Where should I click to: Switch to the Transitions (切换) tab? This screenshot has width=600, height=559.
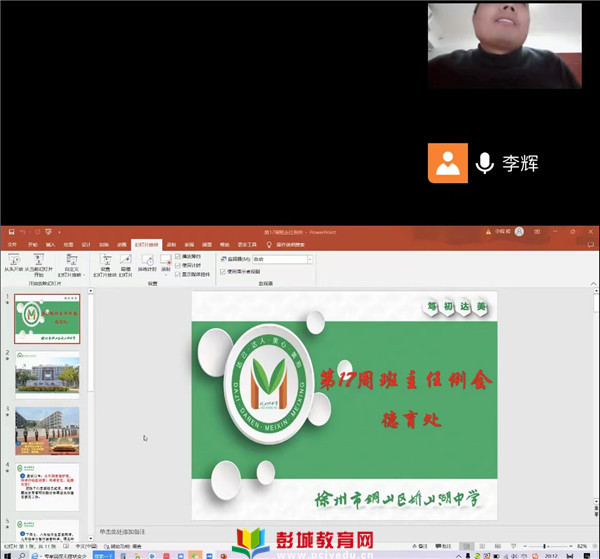[x=104, y=244]
